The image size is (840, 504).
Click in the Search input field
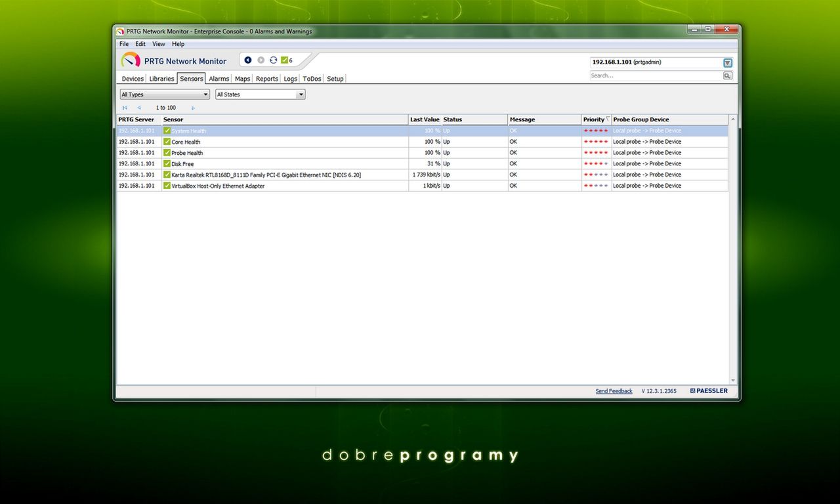coord(656,76)
